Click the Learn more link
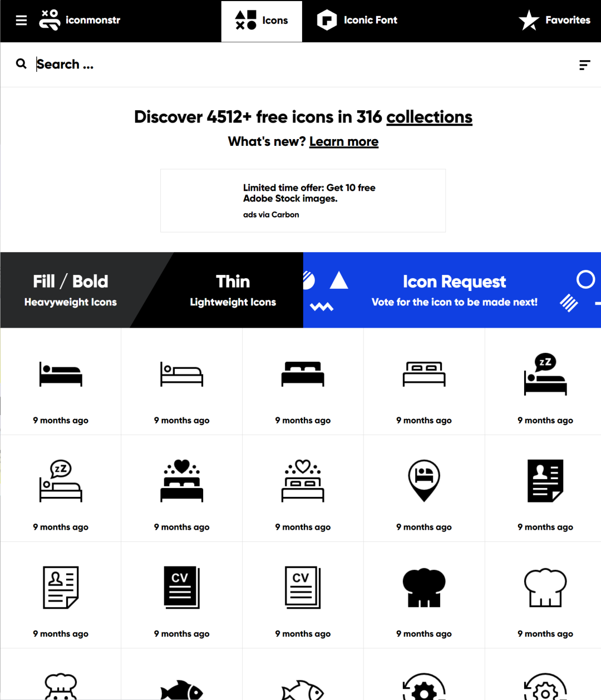 343,141
